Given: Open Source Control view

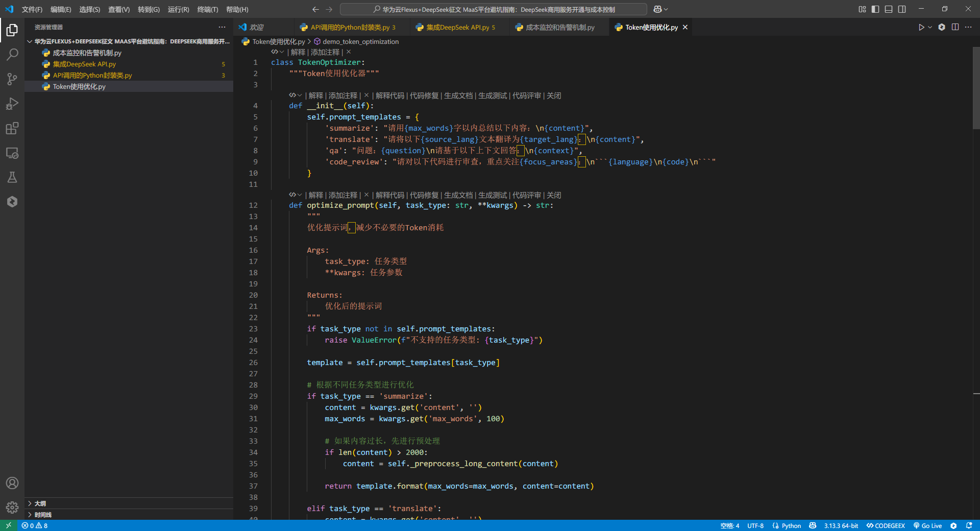Looking at the screenshot, I should click(12, 79).
